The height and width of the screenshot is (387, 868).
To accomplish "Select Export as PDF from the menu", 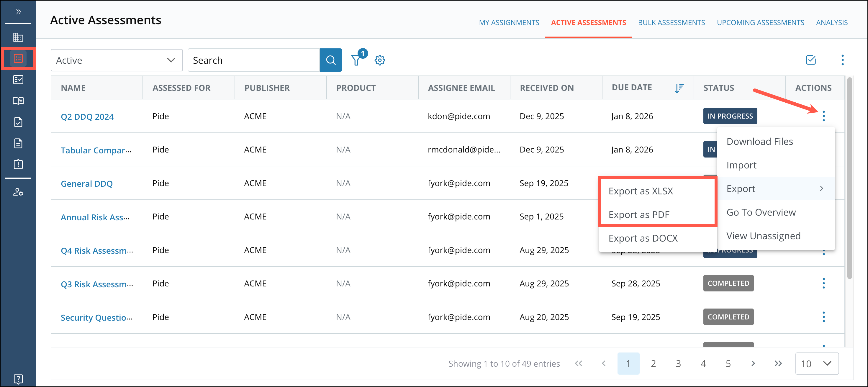I will 639,214.
